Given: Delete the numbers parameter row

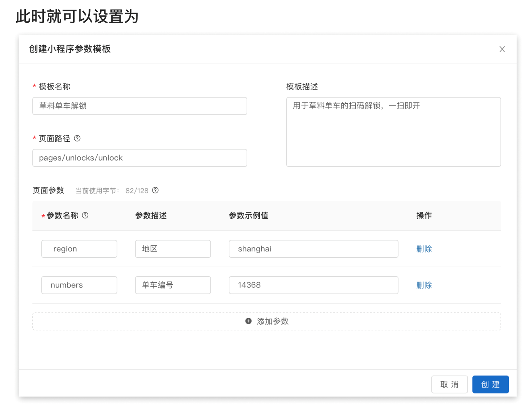Looking at the screenshot, I should (424, 285).
